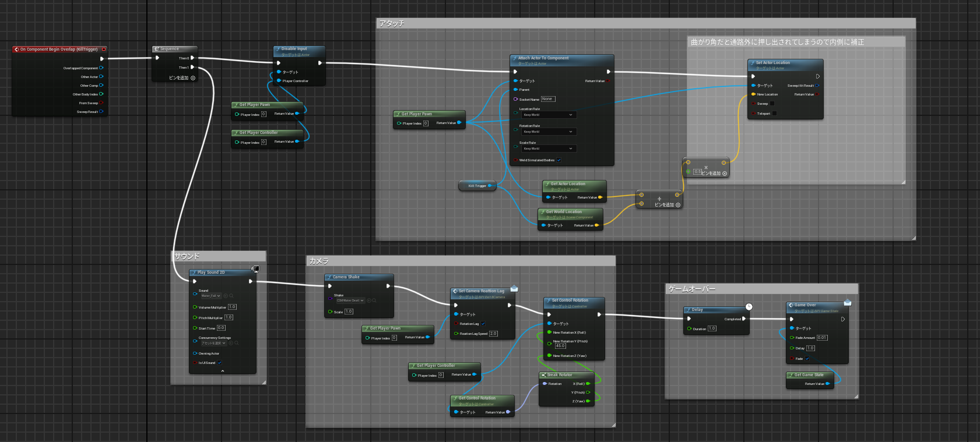
Task: Collapse advanced pins arrow on Play Sound 2D
Action: (223, 371)
